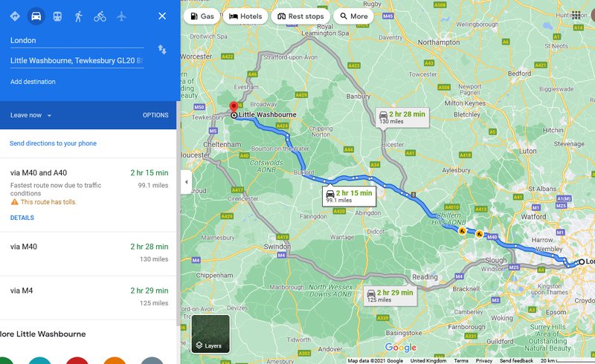Select the best travel mode icon

pyautogui.click(x=15, y=16)
